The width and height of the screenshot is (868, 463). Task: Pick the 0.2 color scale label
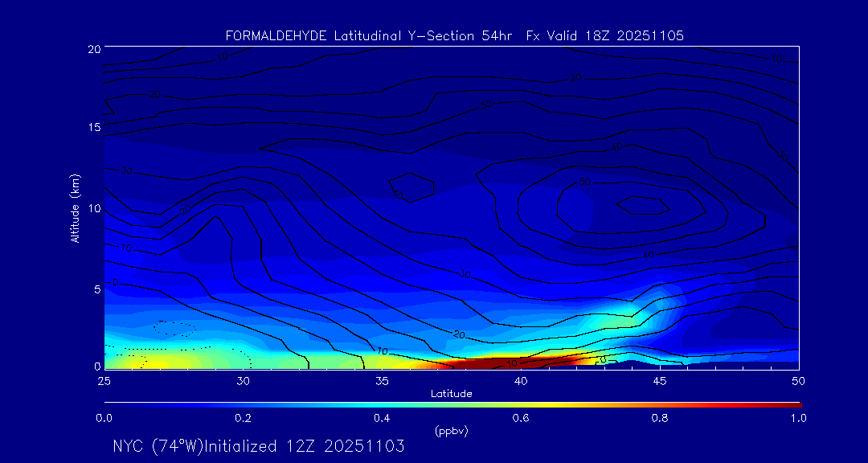(243, 418)
